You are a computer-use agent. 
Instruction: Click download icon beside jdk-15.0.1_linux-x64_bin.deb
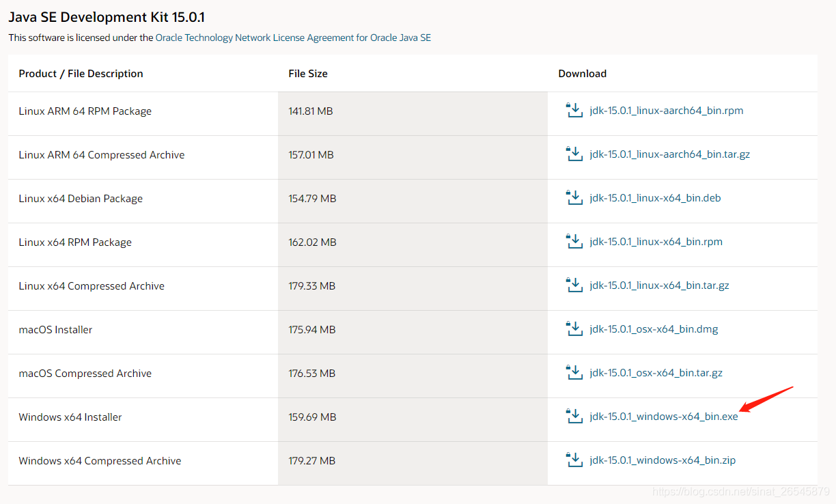[574, 197]
